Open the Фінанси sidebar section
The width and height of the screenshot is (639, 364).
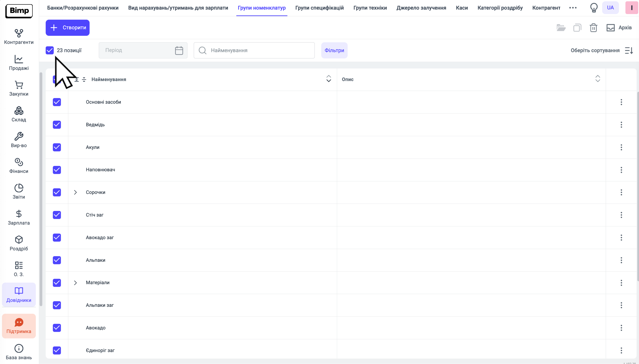pos(19,166)
